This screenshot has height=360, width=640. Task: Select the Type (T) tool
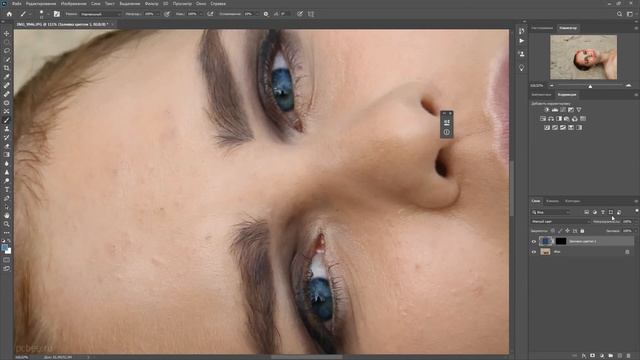[7, 189]
